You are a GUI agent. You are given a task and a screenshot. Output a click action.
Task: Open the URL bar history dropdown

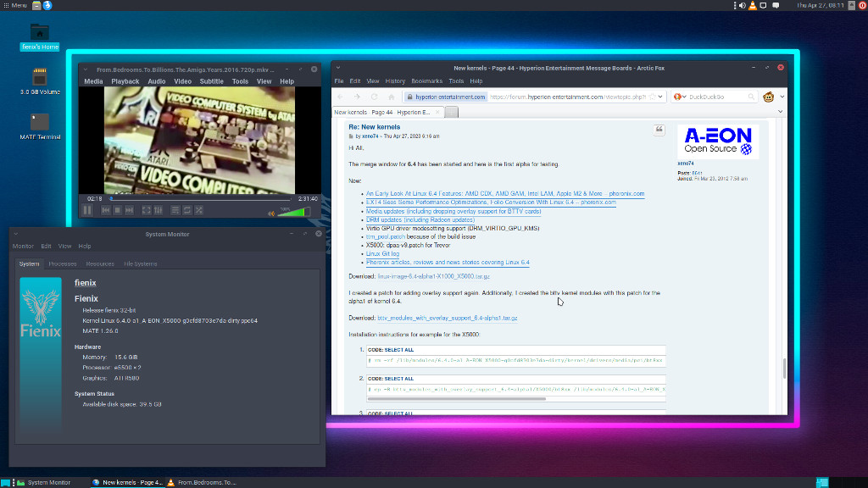660,97
